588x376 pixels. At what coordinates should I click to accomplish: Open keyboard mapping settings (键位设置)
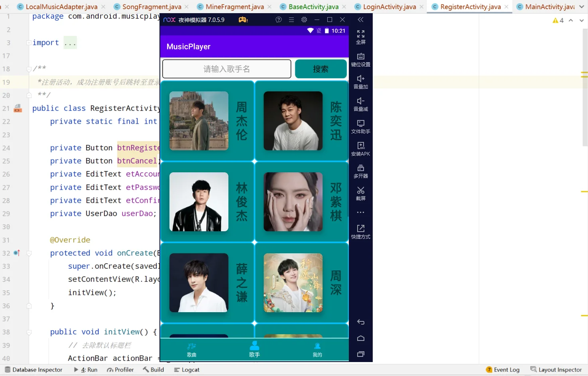[361, 59]
